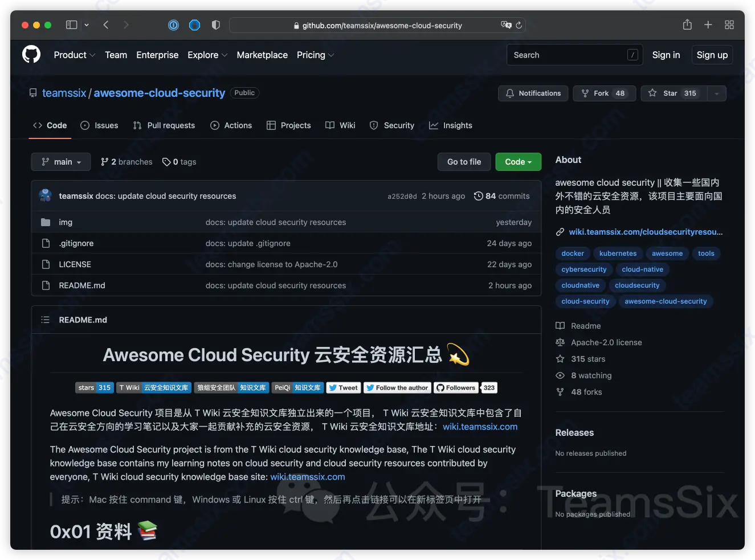Click the README table of contents icon
Image resolution: width=755 pixels, height=560 pixels.
[46, 320]
